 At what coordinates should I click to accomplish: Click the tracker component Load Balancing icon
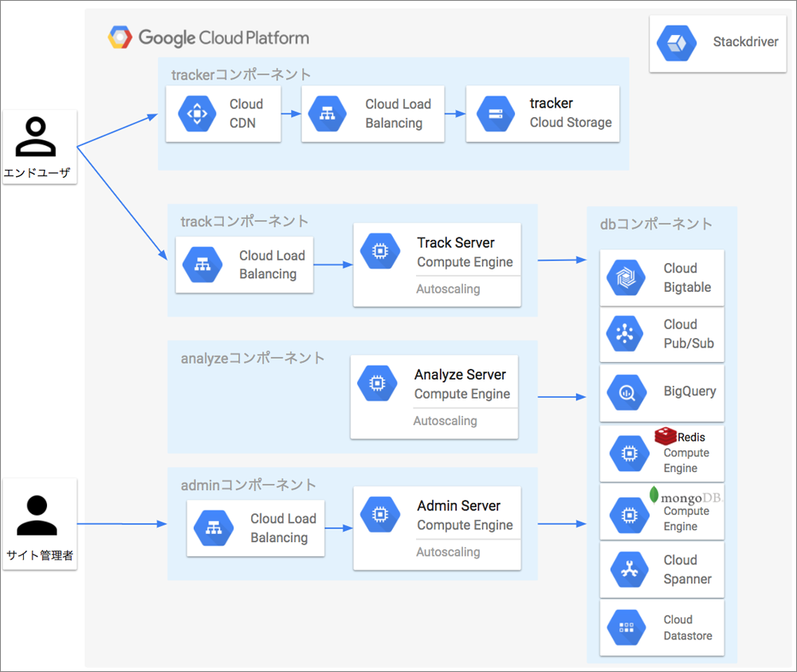328,113
